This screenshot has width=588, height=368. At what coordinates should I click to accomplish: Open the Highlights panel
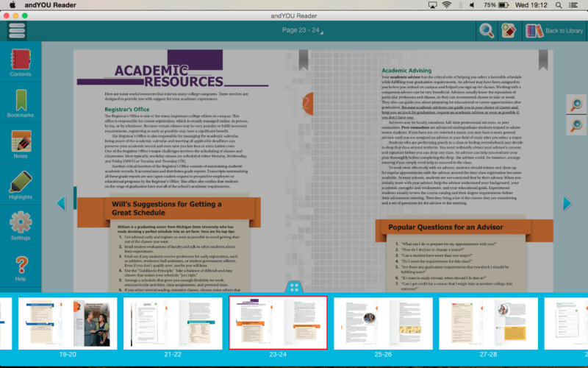point(21,185)
